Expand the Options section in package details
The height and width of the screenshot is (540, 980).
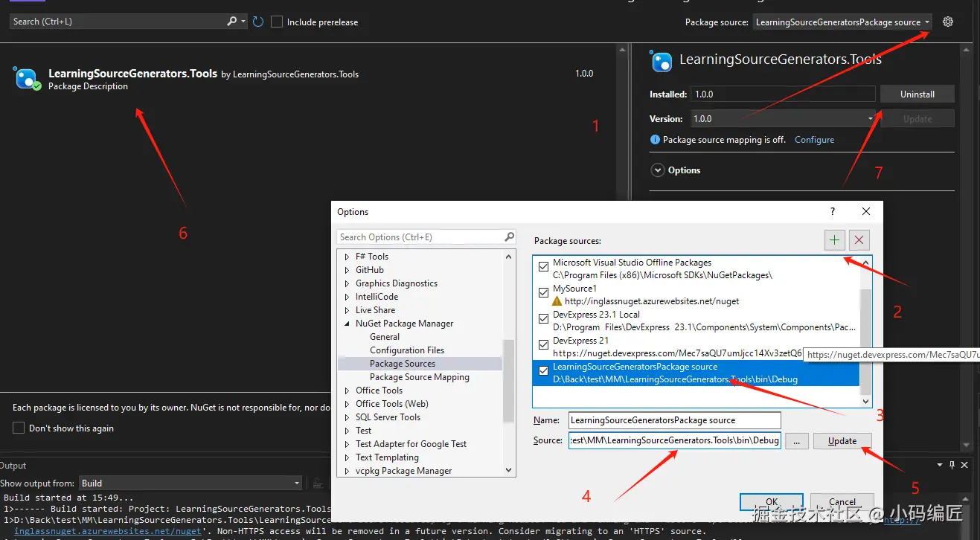pos(658,170)
